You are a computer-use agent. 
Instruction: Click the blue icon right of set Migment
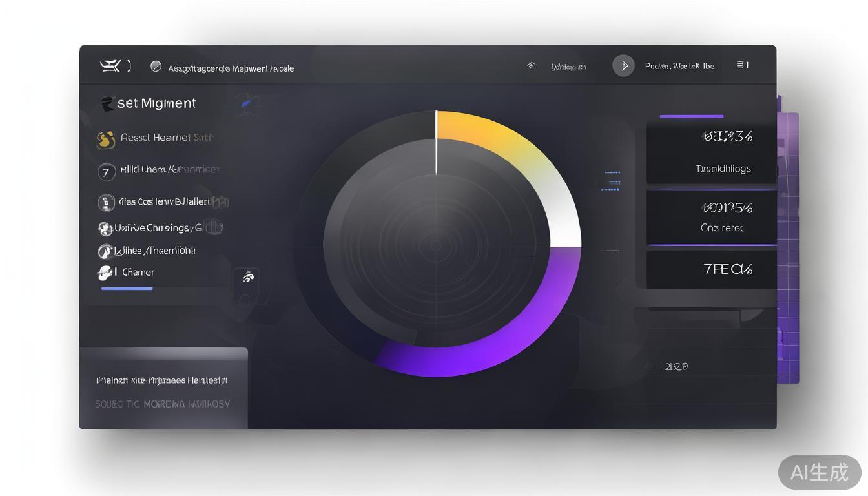pos(247,102)
